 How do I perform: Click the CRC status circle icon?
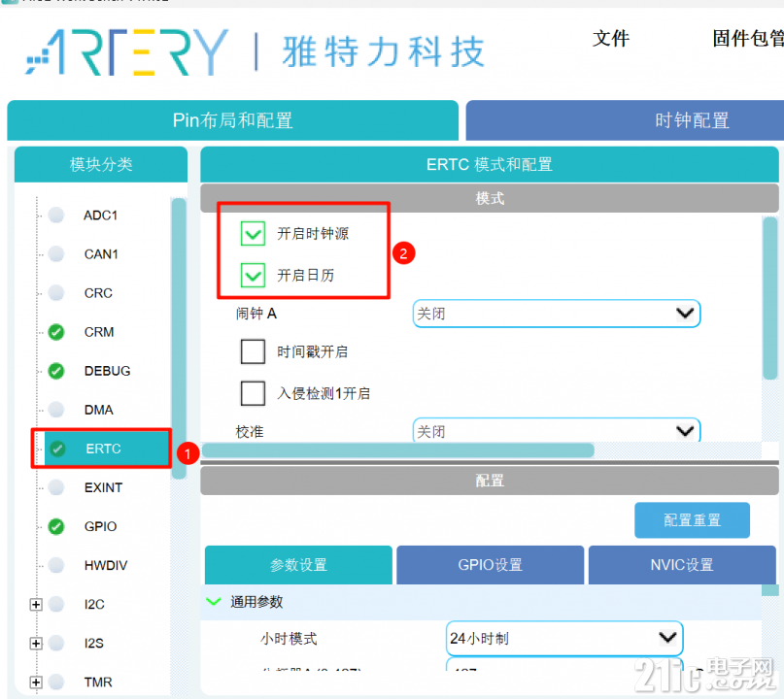(x=56, y=293)
